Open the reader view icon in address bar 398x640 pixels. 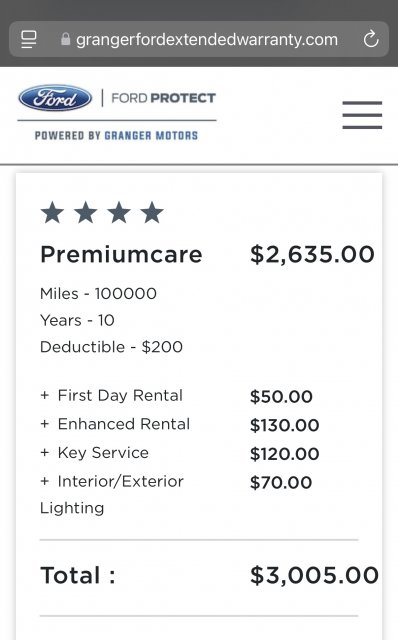click(x=29, y=40)
